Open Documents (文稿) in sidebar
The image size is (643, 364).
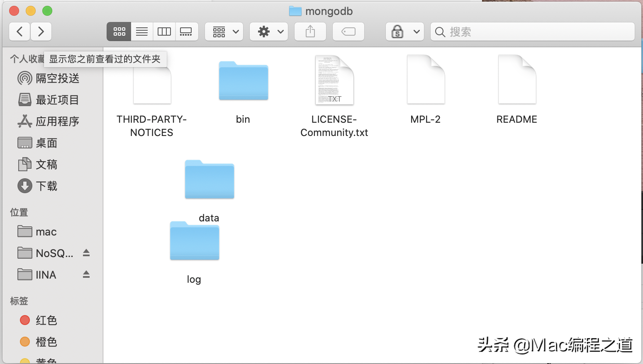[52, 165]
